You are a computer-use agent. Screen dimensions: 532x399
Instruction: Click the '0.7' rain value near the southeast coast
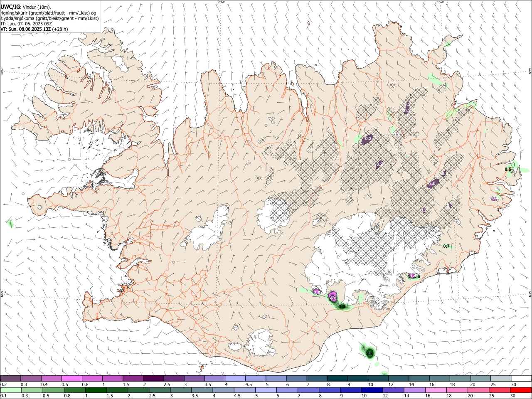(446, 246)
